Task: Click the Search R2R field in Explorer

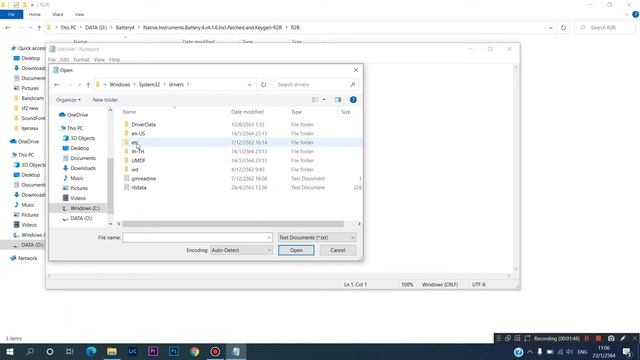Action: [x=605, y=27]
